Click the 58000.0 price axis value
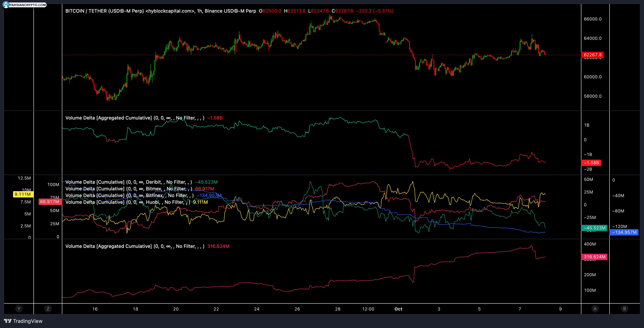 pyautogui.click(x=593, y=96)
